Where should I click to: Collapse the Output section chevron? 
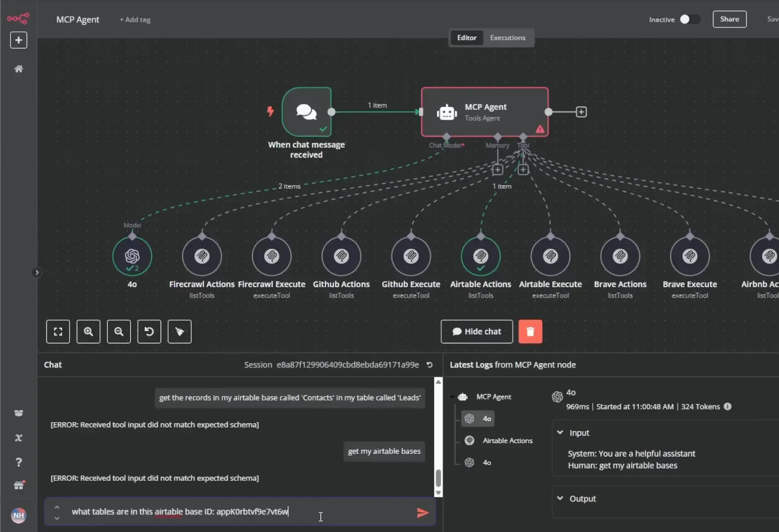(560, 499)
